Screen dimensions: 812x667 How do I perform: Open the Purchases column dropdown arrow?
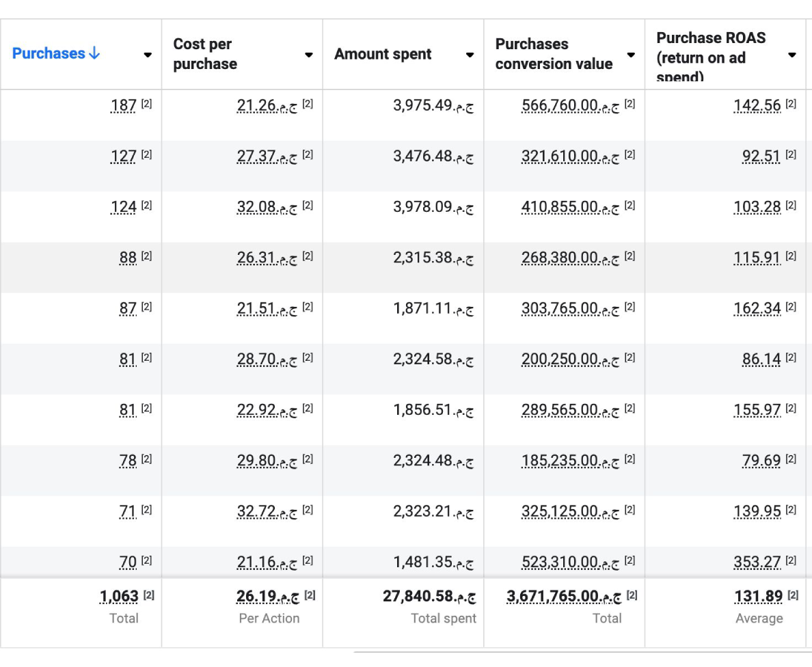(148, 55)
